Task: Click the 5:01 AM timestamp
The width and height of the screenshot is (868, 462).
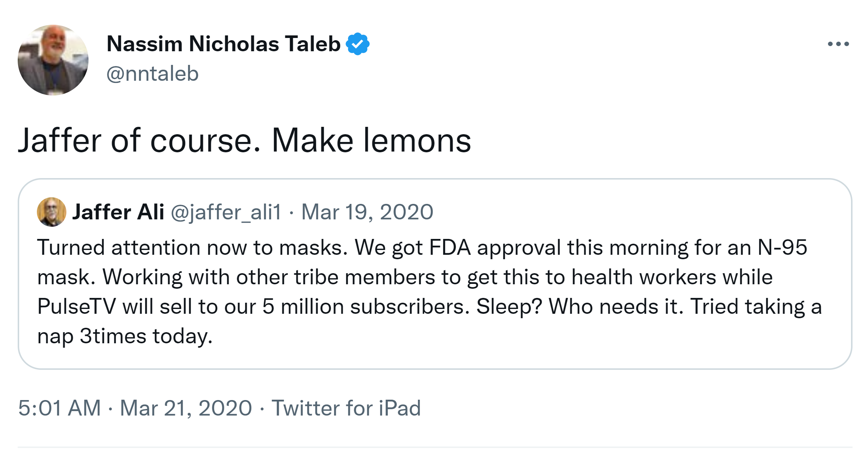Action: (x=59, y=408)
